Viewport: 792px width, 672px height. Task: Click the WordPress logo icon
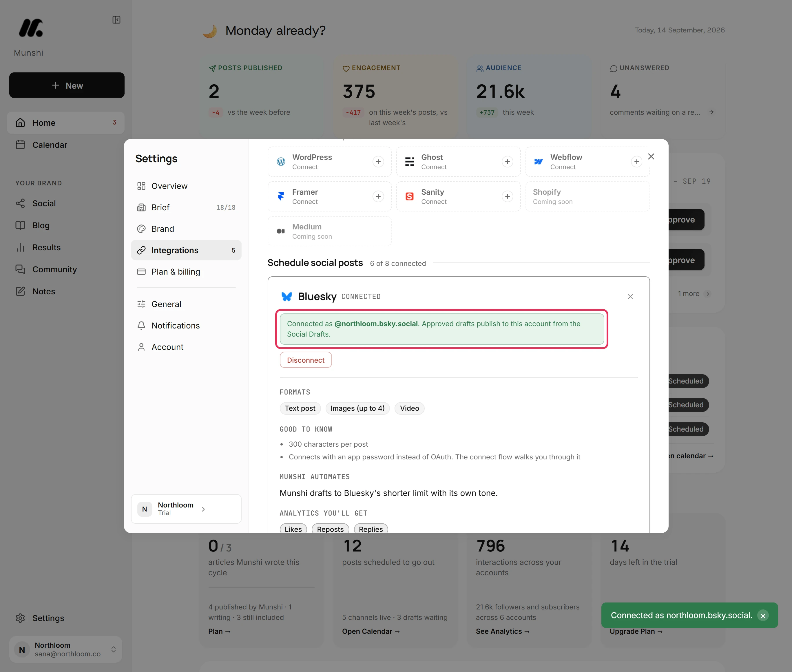click(281, 162)
